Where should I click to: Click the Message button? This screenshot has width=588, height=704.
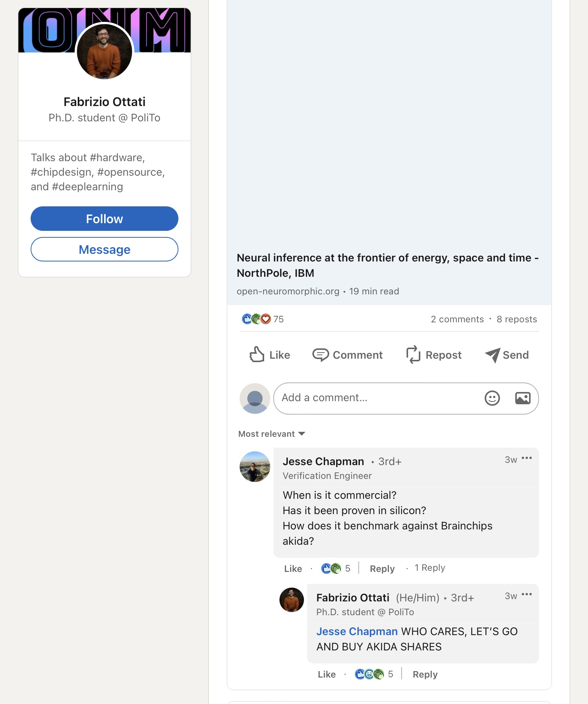(105, 249)
